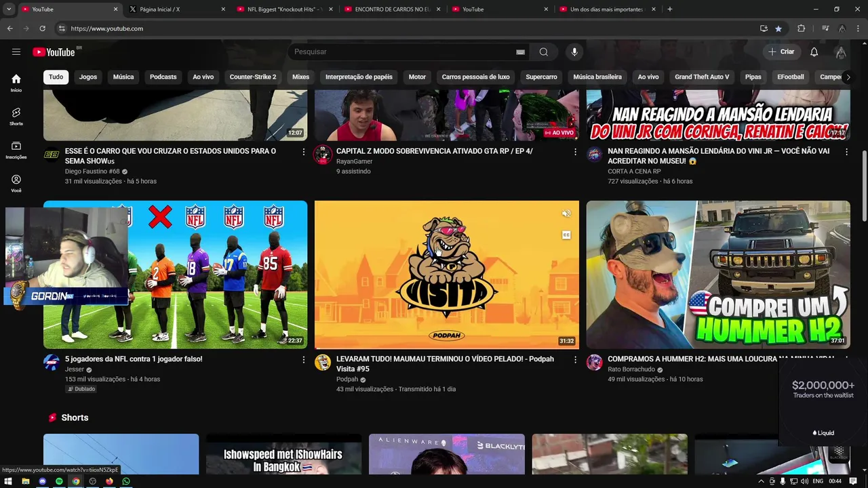Viewport: 868px width, 488px height.
Task: Open the Jesser channel link
Action: (75, 369)
